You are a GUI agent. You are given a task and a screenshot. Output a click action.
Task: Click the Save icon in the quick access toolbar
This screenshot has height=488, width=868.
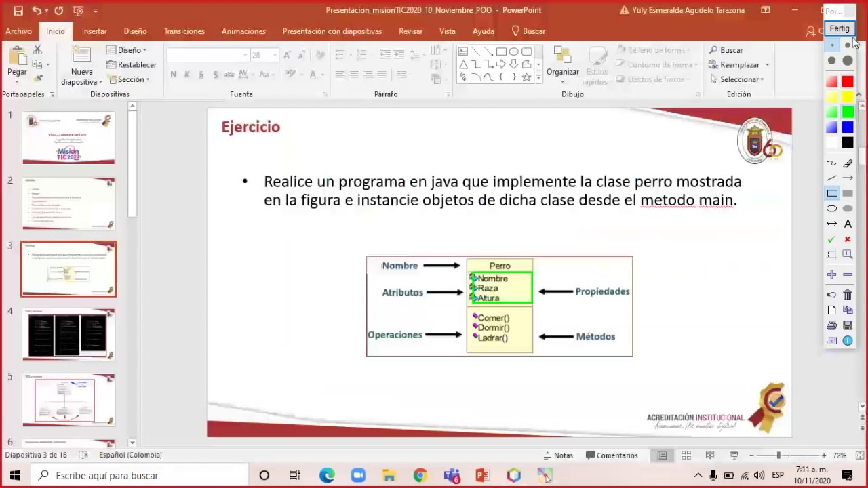[x=18, y=10]
